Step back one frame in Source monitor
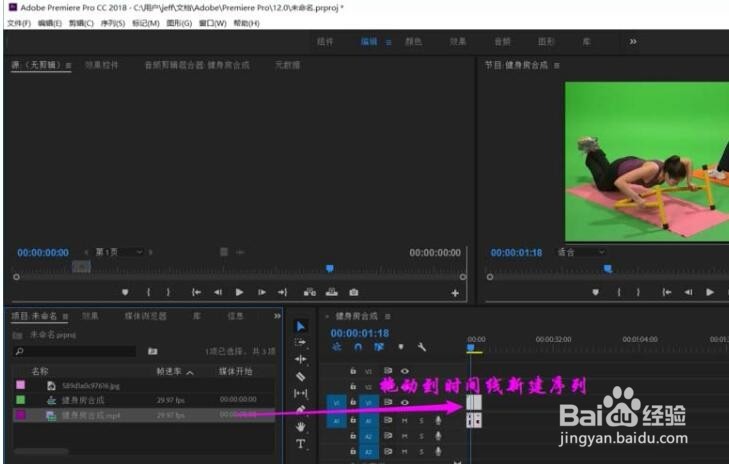Viewport: 729px width, 464px height. (218, 292)
